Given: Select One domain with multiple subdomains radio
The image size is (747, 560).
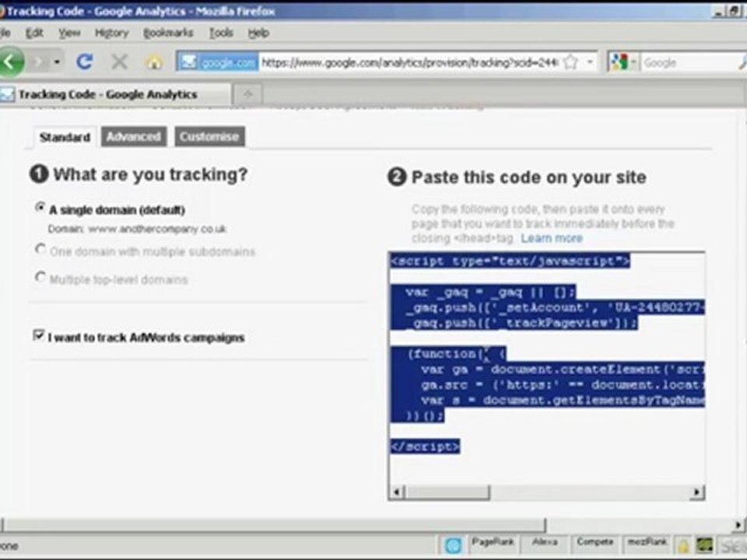Looking at the screenshot, I should (x=40, y=250).
